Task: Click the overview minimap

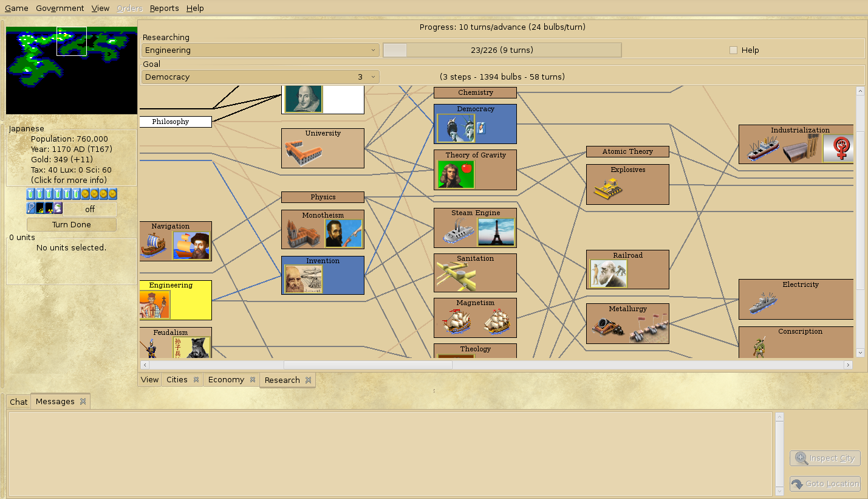Action: click(x=72, y=71)
